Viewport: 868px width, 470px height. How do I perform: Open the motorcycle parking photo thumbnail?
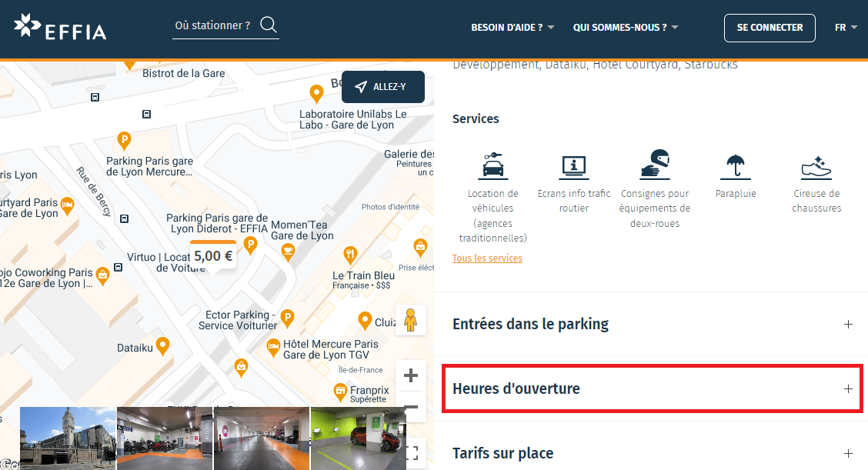(165, 438)
